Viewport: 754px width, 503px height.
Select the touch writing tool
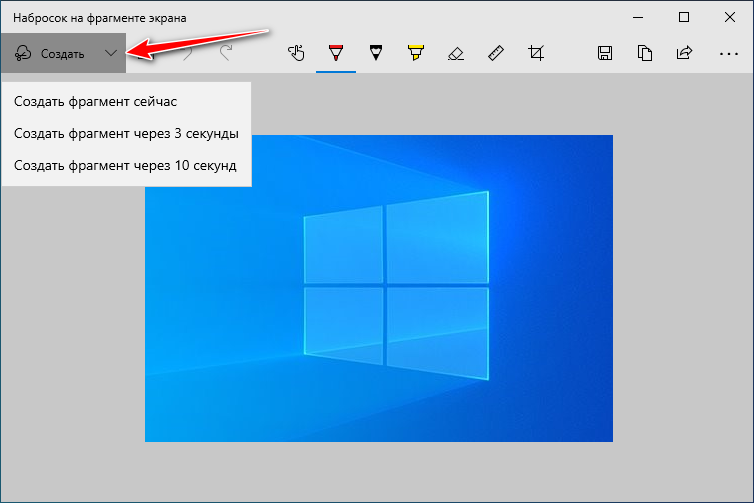pos(296,53)
